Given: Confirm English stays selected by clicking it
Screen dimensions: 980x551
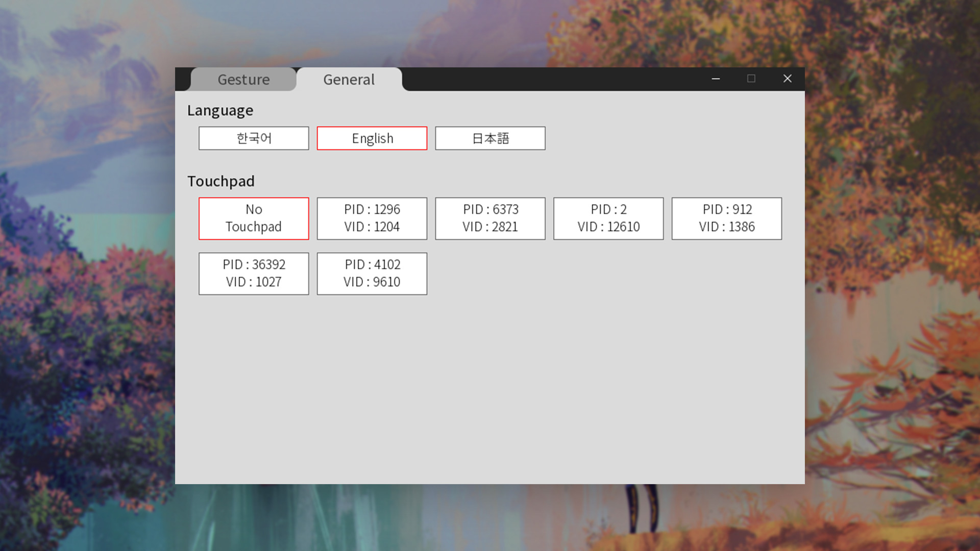Looking at the screenshot, I should pos(372,138).
